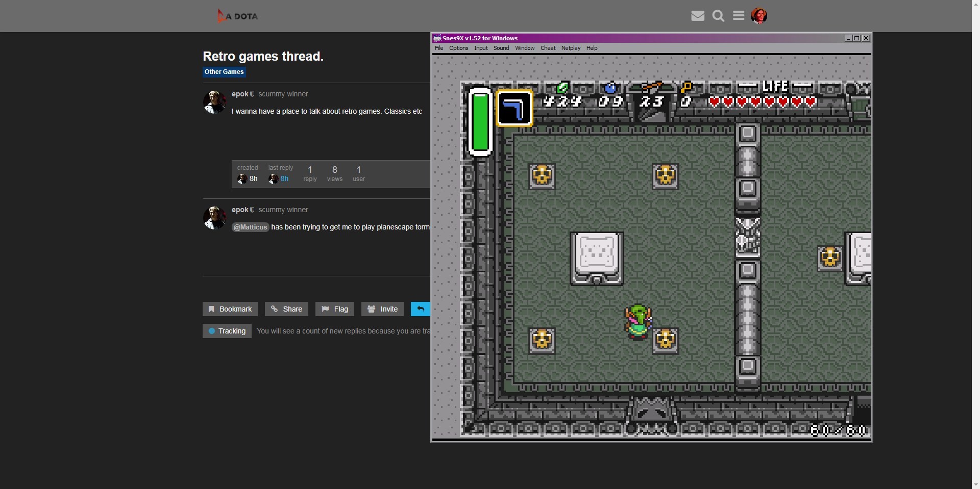This screenshot has height=489, width=980.
Task: Click the bow and arrow icon in HUD
Action: click(652, 87)
